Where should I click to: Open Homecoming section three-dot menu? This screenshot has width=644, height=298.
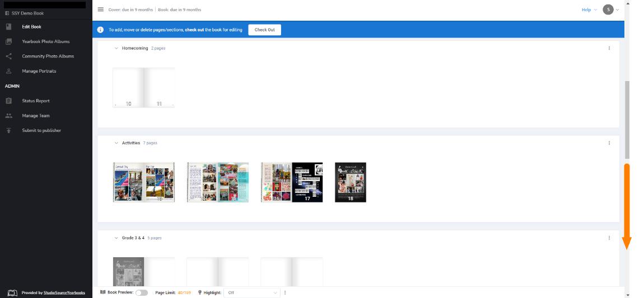[609, 48]
